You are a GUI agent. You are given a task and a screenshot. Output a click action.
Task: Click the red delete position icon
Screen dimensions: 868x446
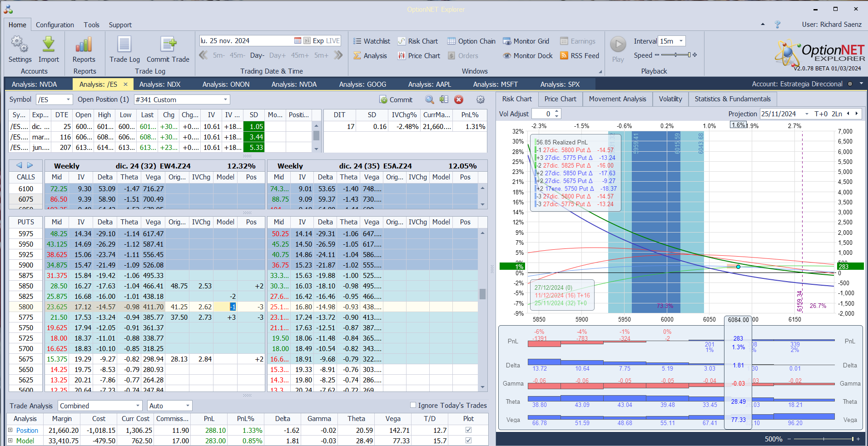pyautogui.click(x=459, y=99)
